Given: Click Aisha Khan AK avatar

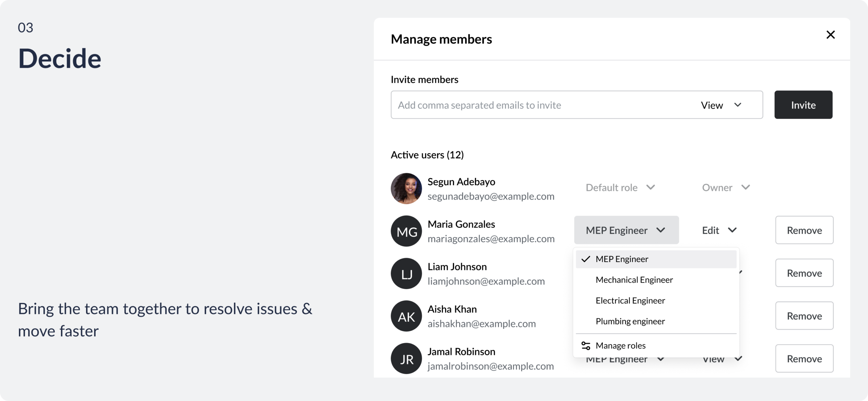Looking at the screenshot, I should [406, 316].
